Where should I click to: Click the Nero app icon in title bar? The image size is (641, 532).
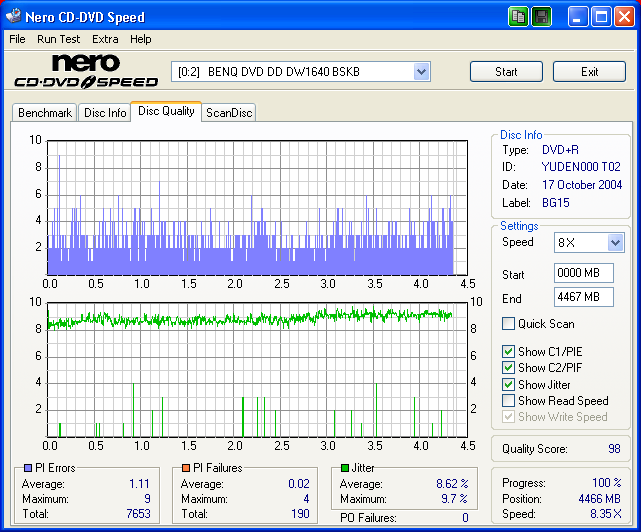coord(13,16)
